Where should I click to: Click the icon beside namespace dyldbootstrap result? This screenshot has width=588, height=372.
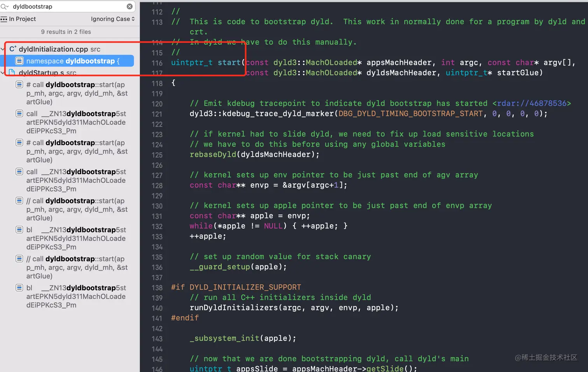tap(19, 61)
